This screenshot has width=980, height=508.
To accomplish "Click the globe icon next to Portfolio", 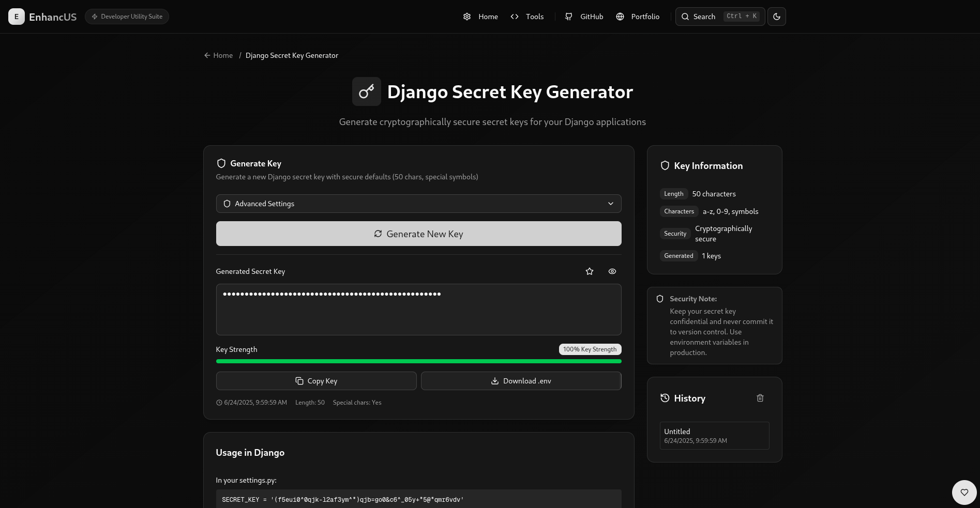I will click(x=620, y=16).
